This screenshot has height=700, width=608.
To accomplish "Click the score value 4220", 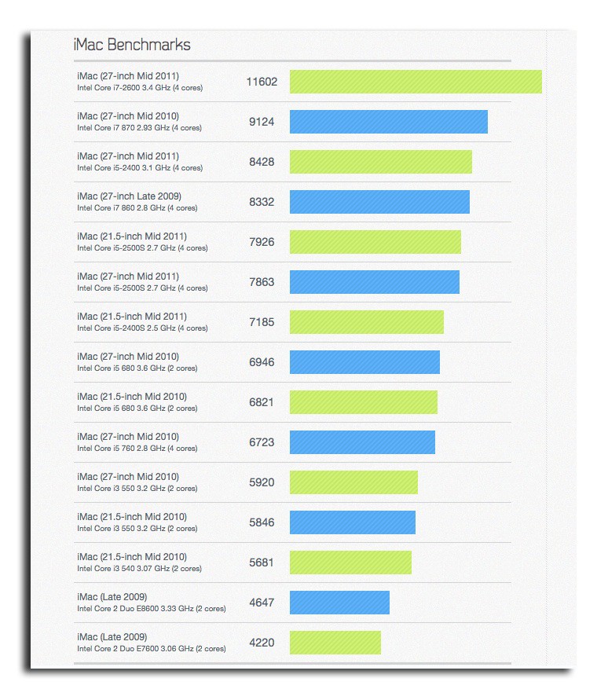I will 262,643.
